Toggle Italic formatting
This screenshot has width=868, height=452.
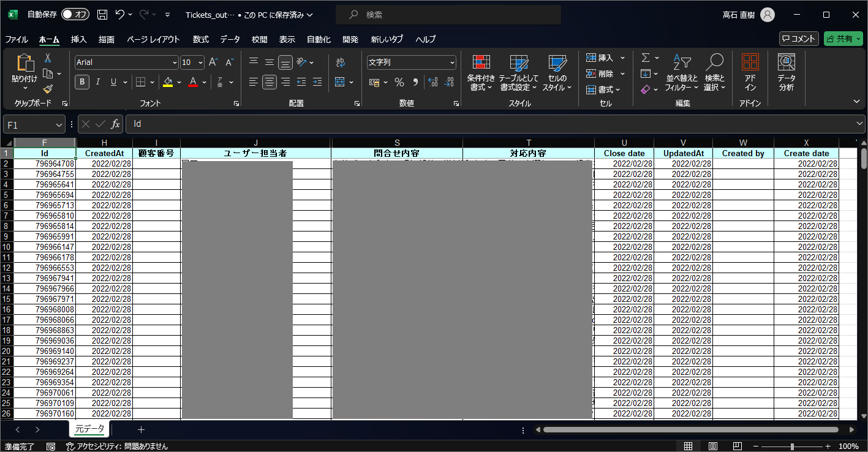click(97, 82)
